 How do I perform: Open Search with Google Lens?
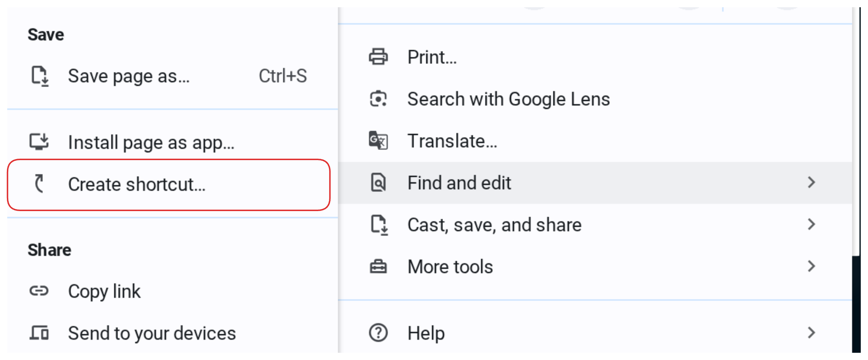[x=508, y=99]
